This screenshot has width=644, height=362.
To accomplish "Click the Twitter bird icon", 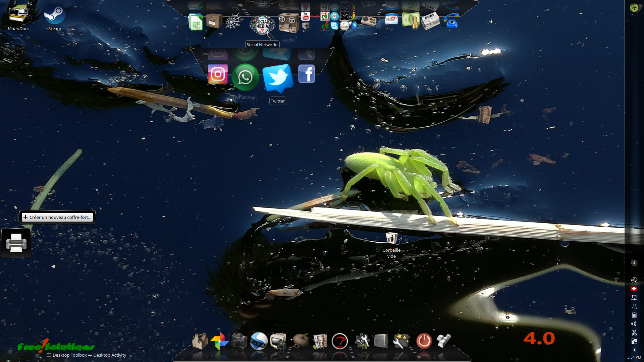I will pos(277,78).
